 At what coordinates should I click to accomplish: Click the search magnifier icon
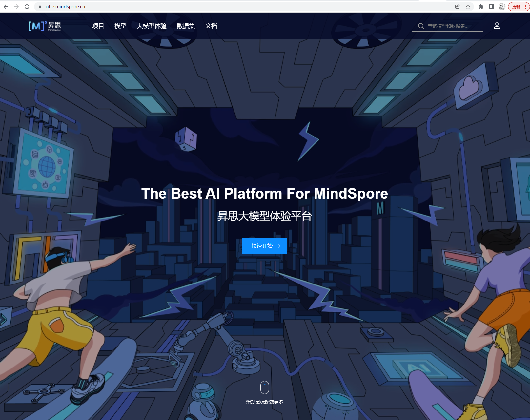pyautogui.click(x=421, y=26)
